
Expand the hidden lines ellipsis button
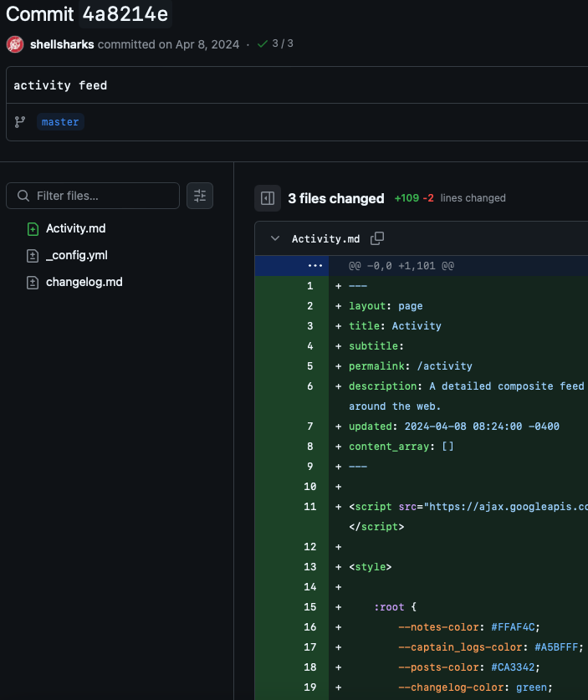coord(315,266)
